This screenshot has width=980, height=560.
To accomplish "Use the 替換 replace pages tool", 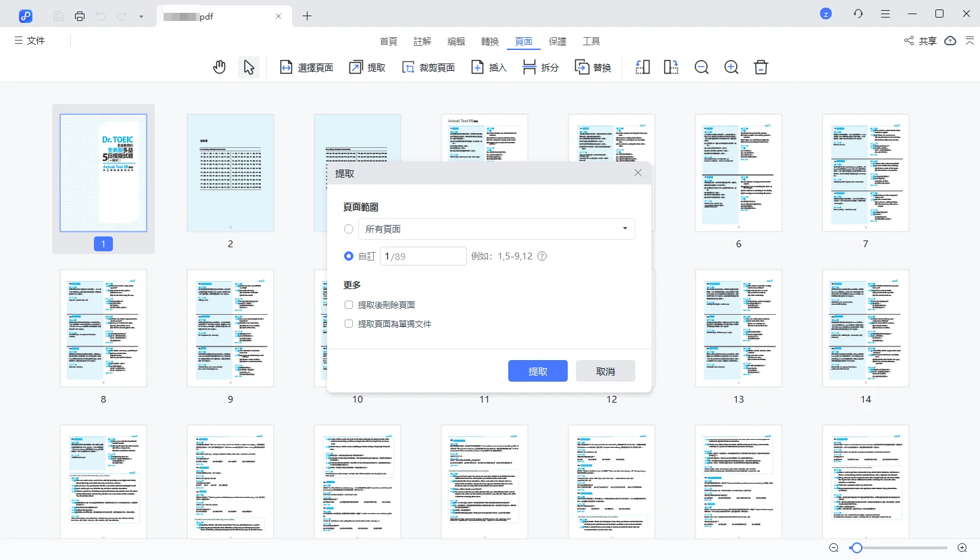I will pyautogui.click(x=593, y=67).
